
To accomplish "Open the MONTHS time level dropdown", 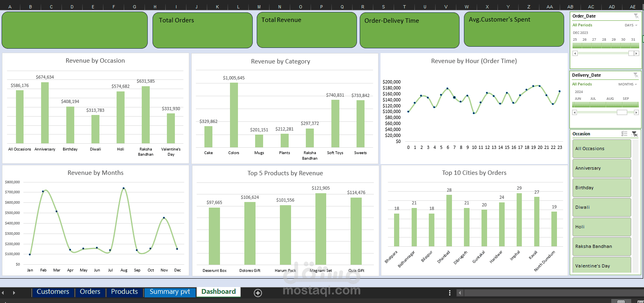I will click(x=628, y=84).
